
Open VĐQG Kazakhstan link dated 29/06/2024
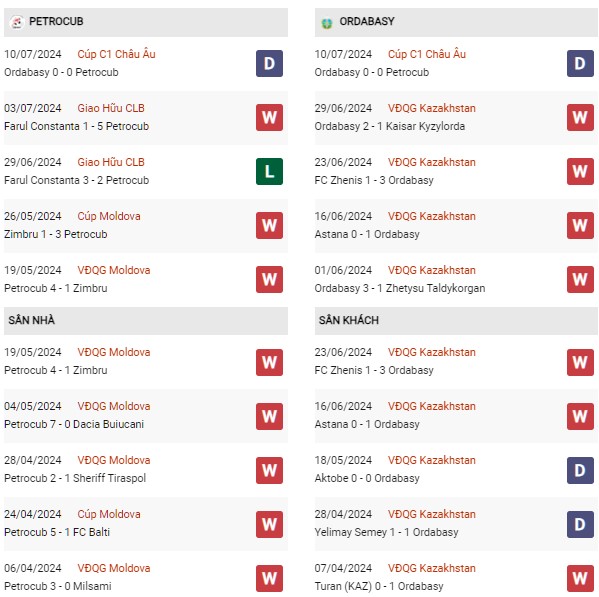click(432, 108)
